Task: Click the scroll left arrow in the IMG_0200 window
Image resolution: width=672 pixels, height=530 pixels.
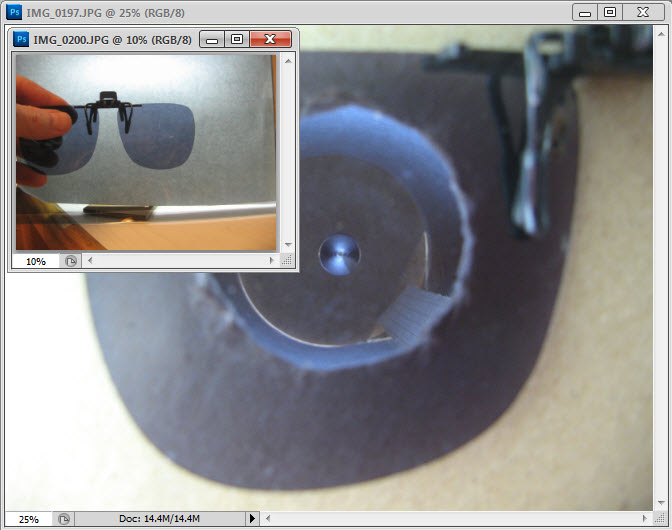Action: click(90, 260)
